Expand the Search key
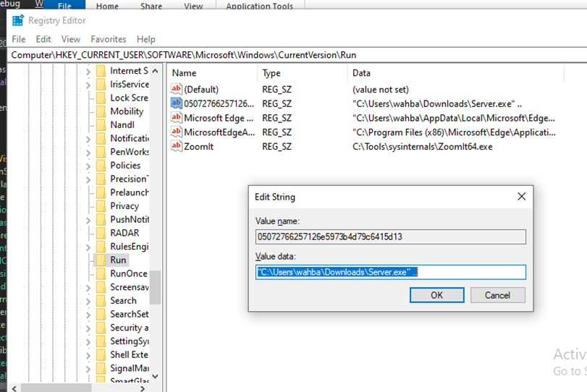The height and width of the screenshot is (392, 587). (88, 301)
